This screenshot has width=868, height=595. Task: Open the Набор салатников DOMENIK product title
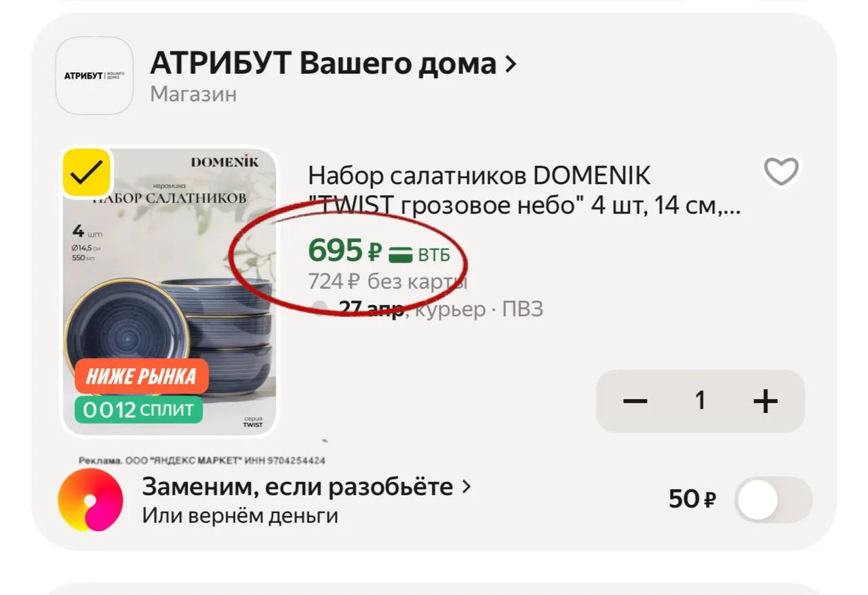point(524,190)
